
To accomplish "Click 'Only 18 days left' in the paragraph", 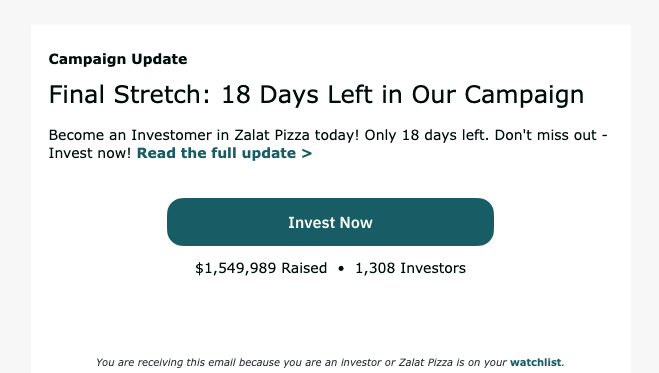I will point(424,135).
